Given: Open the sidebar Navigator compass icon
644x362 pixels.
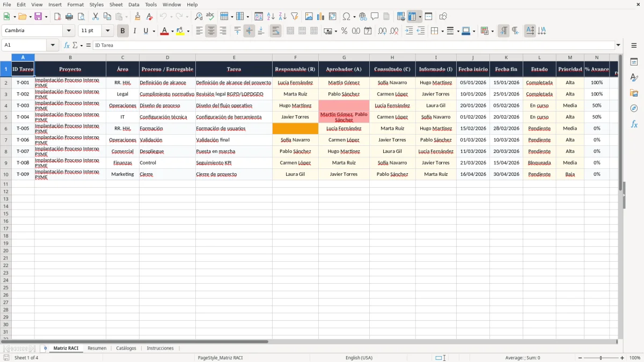Looking at the screenshot, I should [634, 108].
